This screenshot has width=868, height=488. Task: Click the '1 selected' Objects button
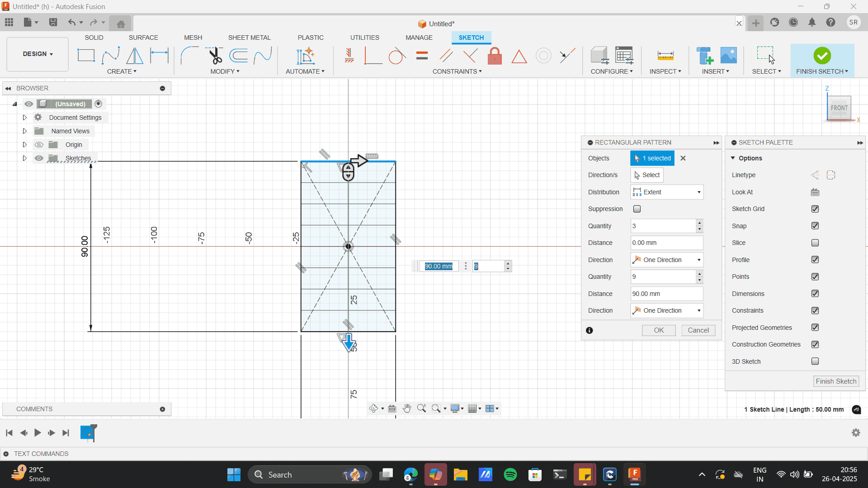click(x=652, y=158)
